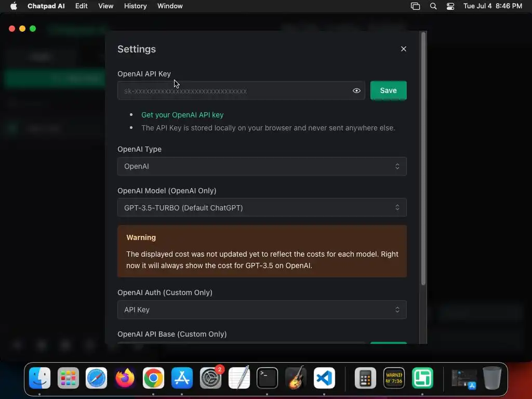532x399 pixels.
Task: Open Control Center in menu bar
Action: (450, 6)
